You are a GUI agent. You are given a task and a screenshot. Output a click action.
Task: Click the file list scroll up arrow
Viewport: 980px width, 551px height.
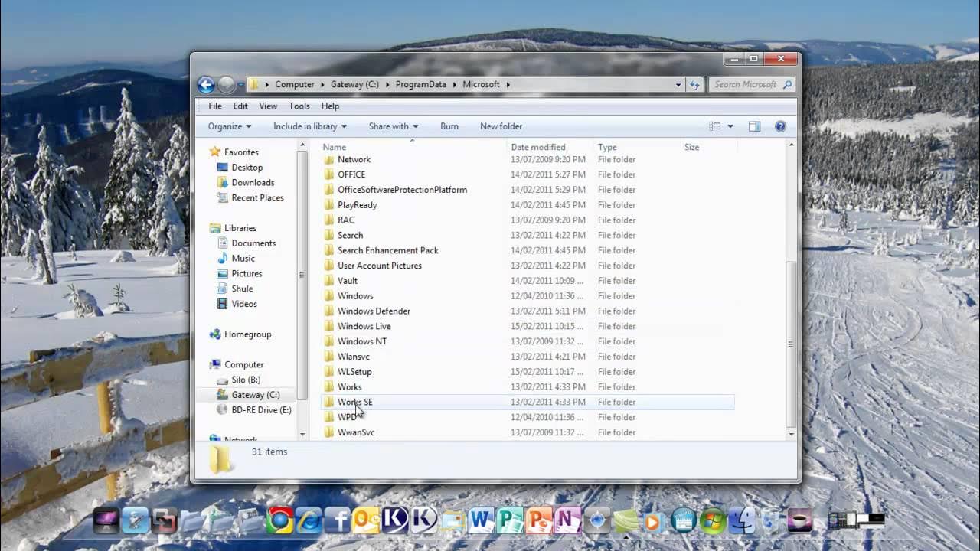click(791, 145)
